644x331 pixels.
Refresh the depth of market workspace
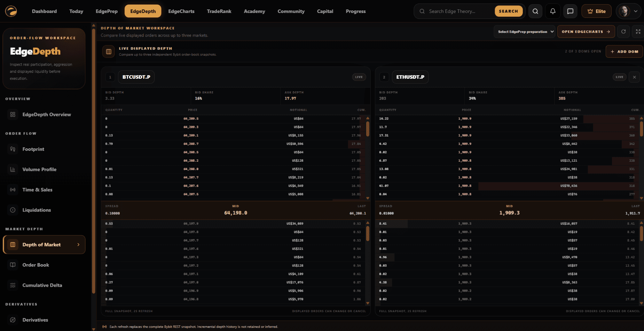(x=623, y=32)
